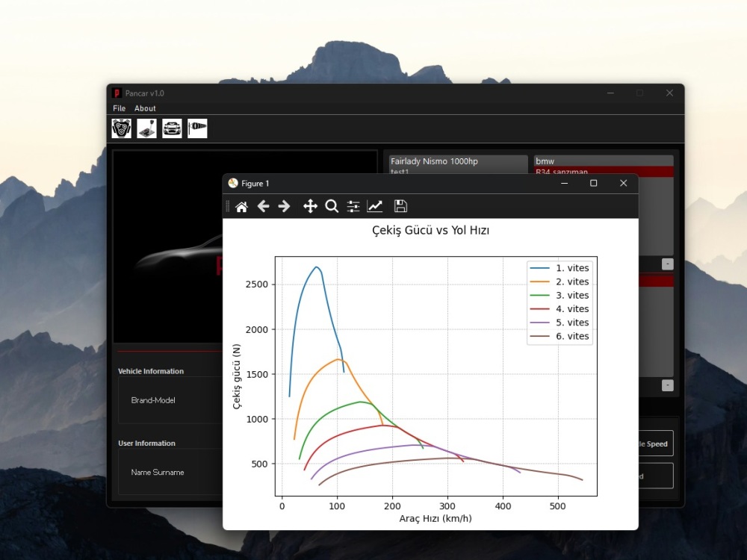747x560 pixels.
Task: Go to next view with the forward arrow
Action: pyautogui.click(x=284, y=206)
